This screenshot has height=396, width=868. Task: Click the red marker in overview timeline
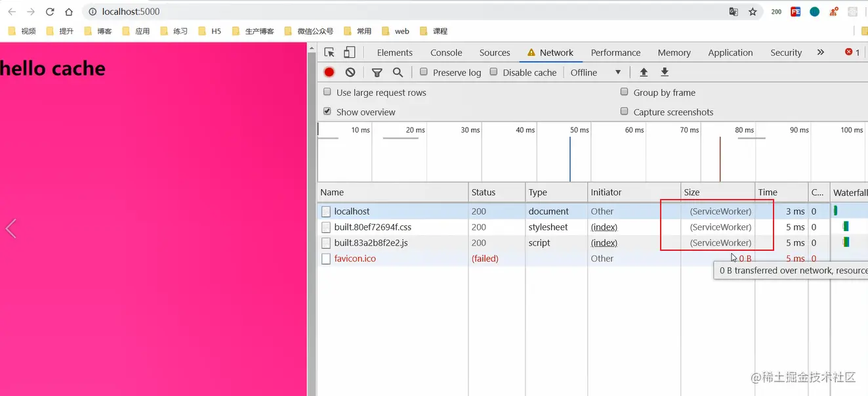(x=720, y=159)
